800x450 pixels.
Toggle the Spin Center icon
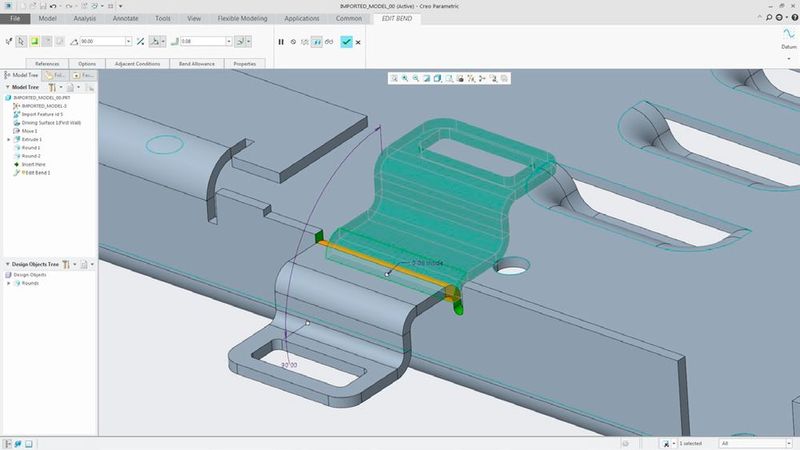tap(482, 78)
